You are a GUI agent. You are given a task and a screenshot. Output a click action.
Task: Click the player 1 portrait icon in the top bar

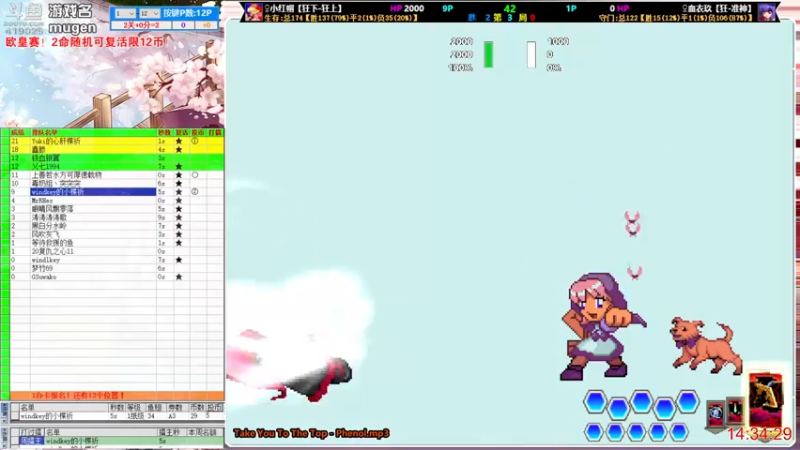(253, 12)
